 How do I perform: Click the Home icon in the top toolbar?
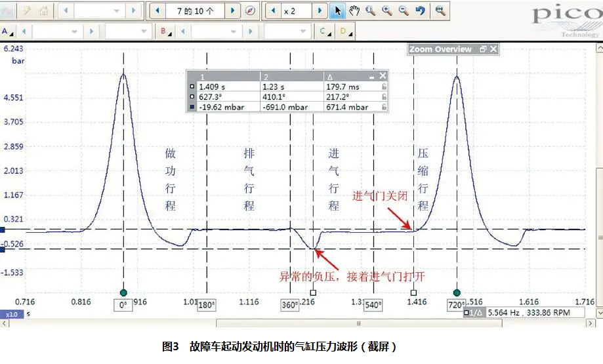point(43,10)
